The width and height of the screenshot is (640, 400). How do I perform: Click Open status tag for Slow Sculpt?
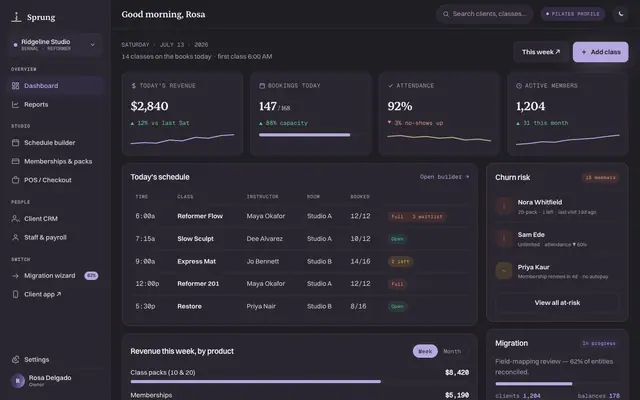coord(397,239)
